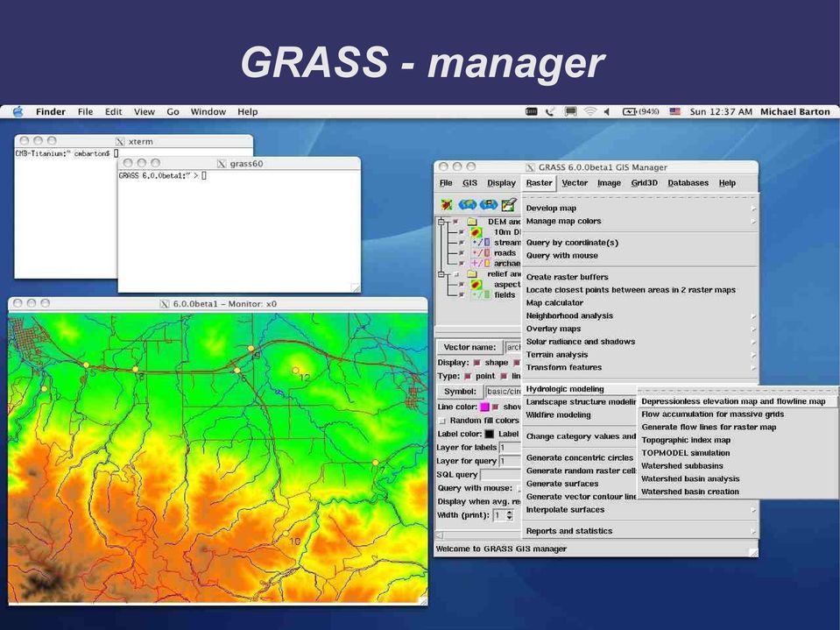Click the Width (print) spinner arrows
Image resolution: width=840 pixels, height=630 pixels.
pyautogui.click(x=510, y=515)
